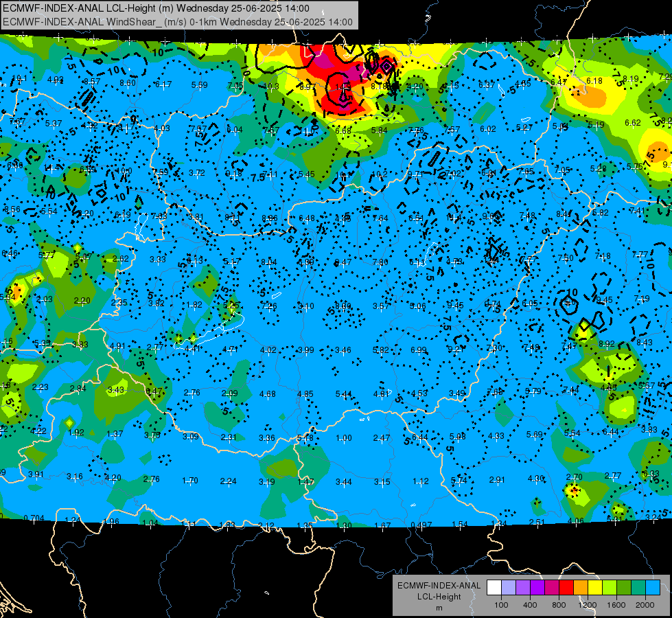Click the red swatch in the legend
Screen dimensions: 672x618
tap(566, 588)
